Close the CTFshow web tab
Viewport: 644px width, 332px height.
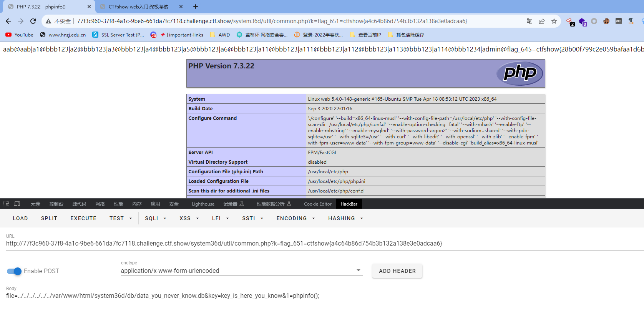pos(181,7)
